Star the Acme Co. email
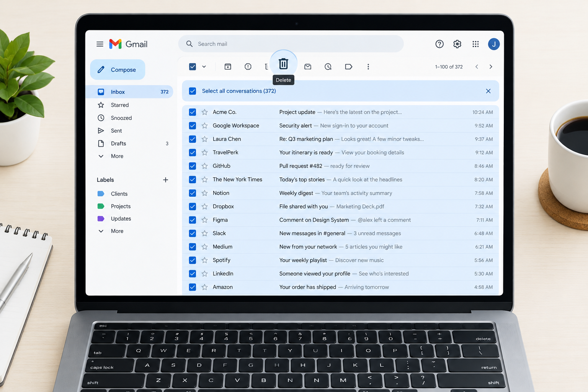 pos(205,112)
